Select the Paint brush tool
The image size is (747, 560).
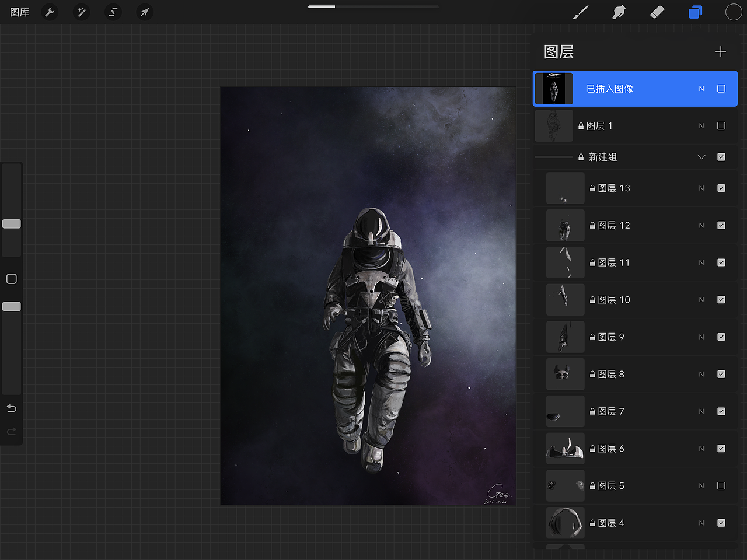tap(580, 12)
